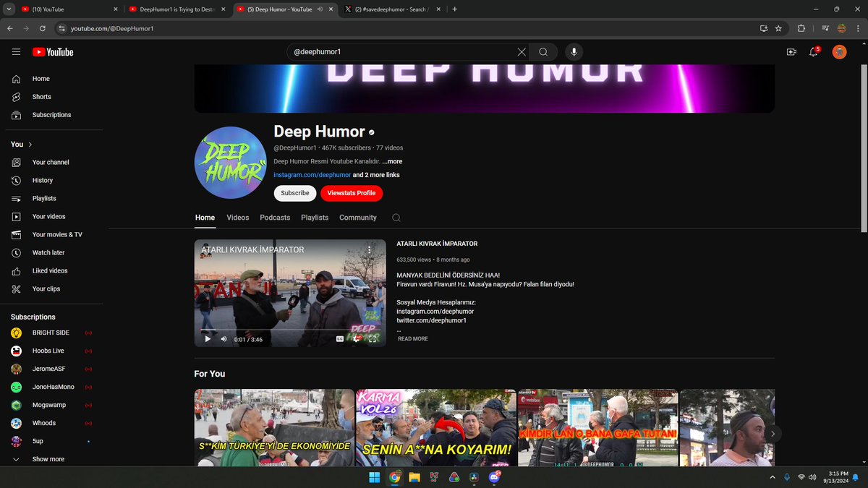Screen dimensions: 868x488
Task: Toggle closed captions on featured video
Action: tap(340, 338)
